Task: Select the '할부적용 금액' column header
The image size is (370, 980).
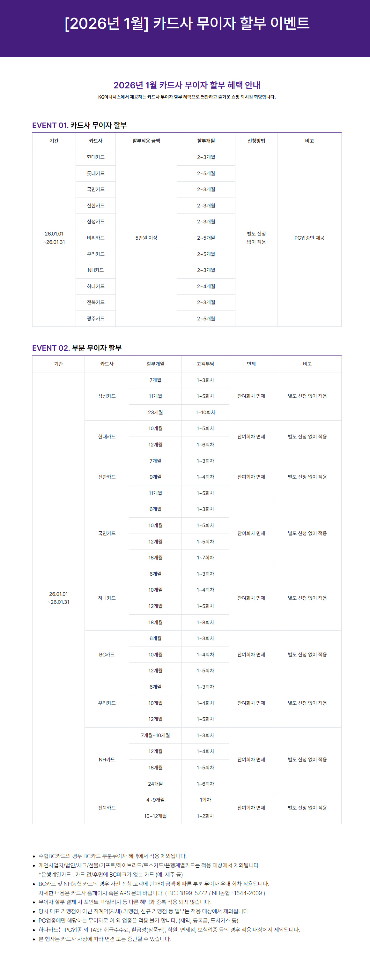Action: [x=146, y=141]
